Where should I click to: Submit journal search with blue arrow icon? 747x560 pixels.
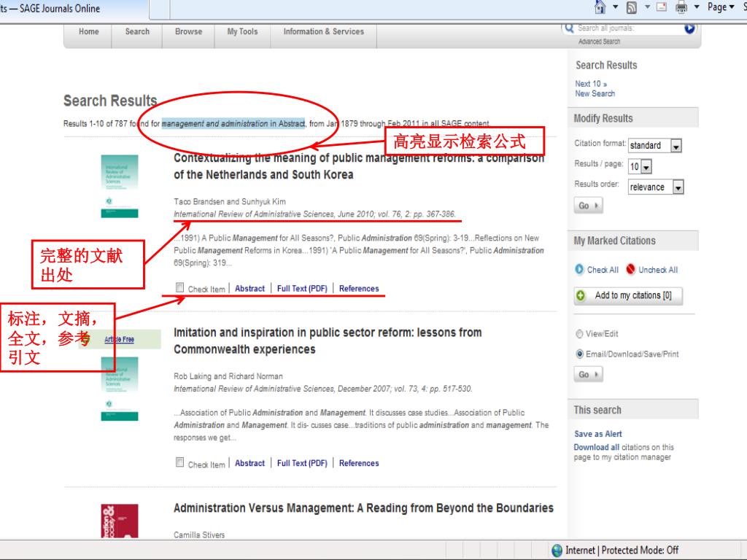click(x=689, y=28)
